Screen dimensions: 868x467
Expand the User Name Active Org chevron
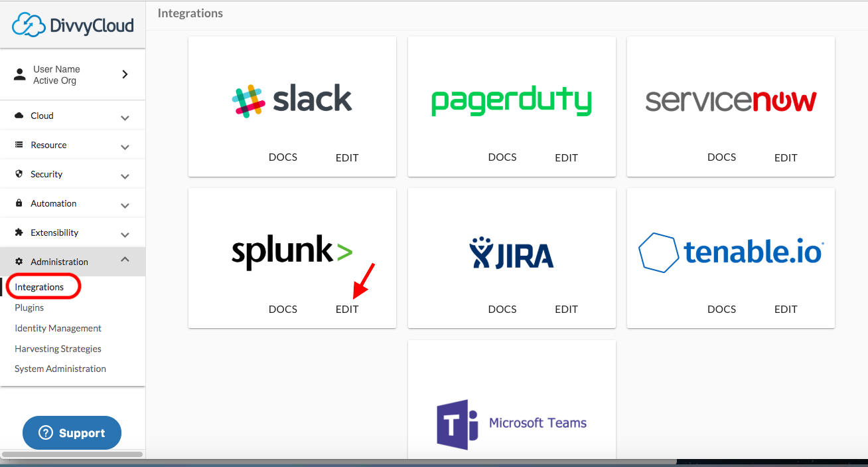[x=125, y=74]
